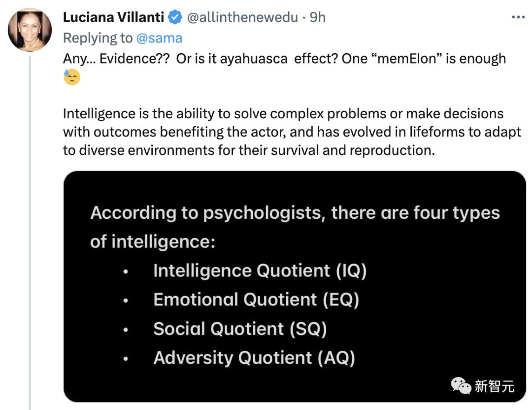Open the @sama profile link

tap(159, 38)
